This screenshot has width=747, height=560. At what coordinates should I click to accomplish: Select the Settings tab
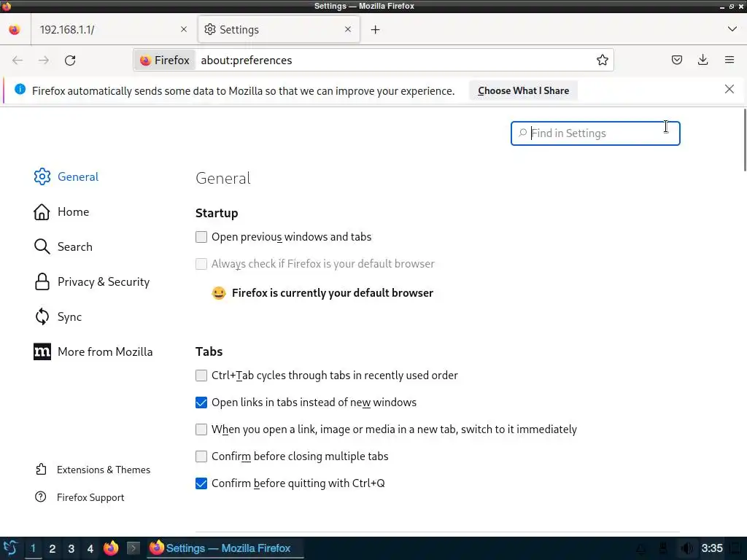tap(279, 29)
